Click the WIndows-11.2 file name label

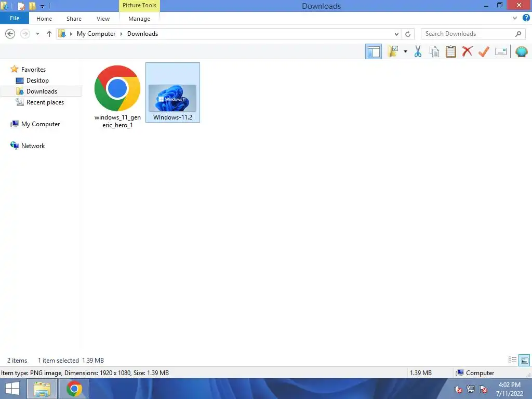[172, 117]
